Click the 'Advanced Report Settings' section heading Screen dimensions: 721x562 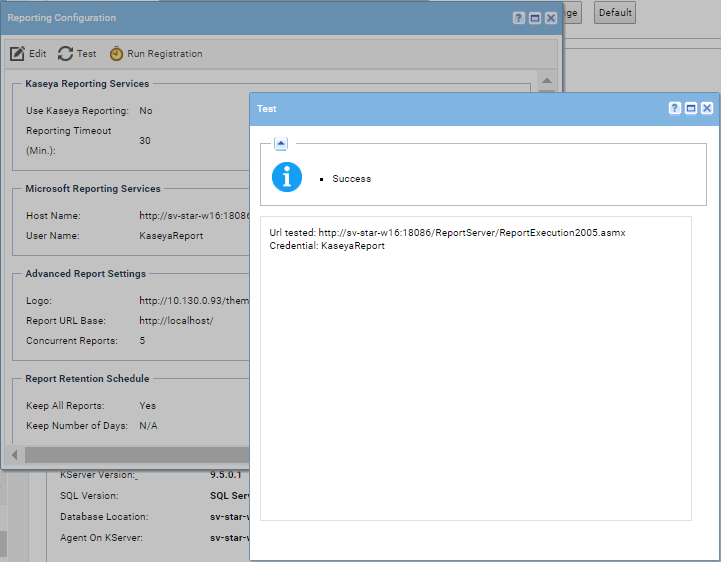[x=86, y=274]
